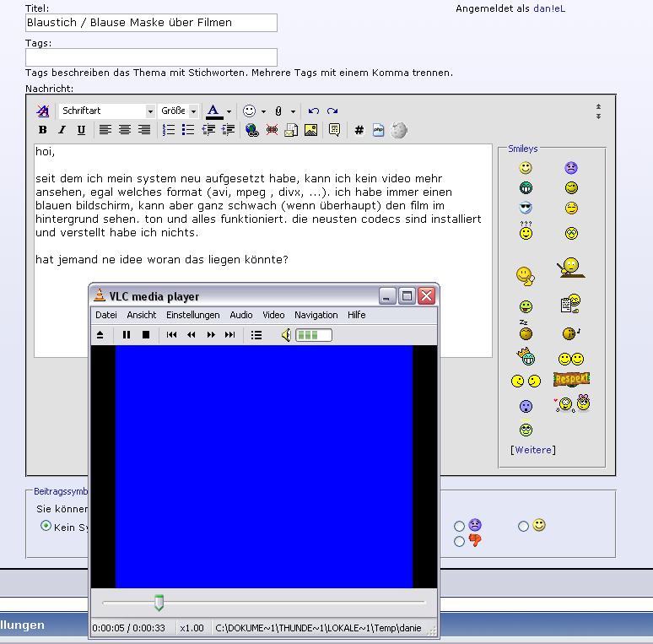The height and width of the screenshot is (644, 653).
Task: Rewind playback slower in VLC
Action: point(192,335)
